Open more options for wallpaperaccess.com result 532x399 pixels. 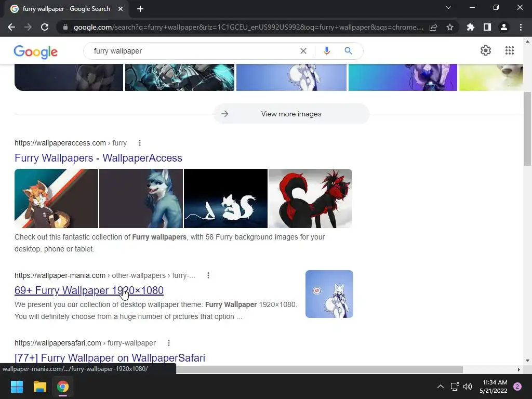pos(139,143)
